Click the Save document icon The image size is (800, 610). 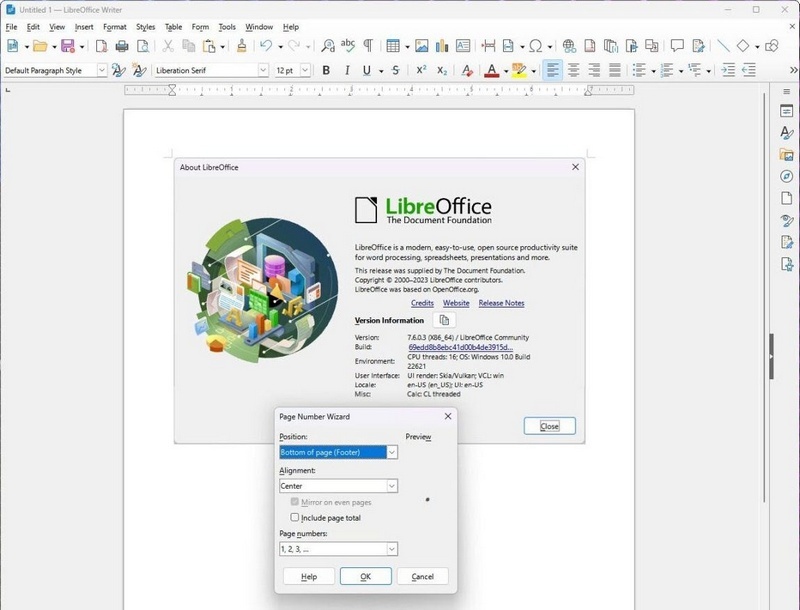[x=68, y=46]
